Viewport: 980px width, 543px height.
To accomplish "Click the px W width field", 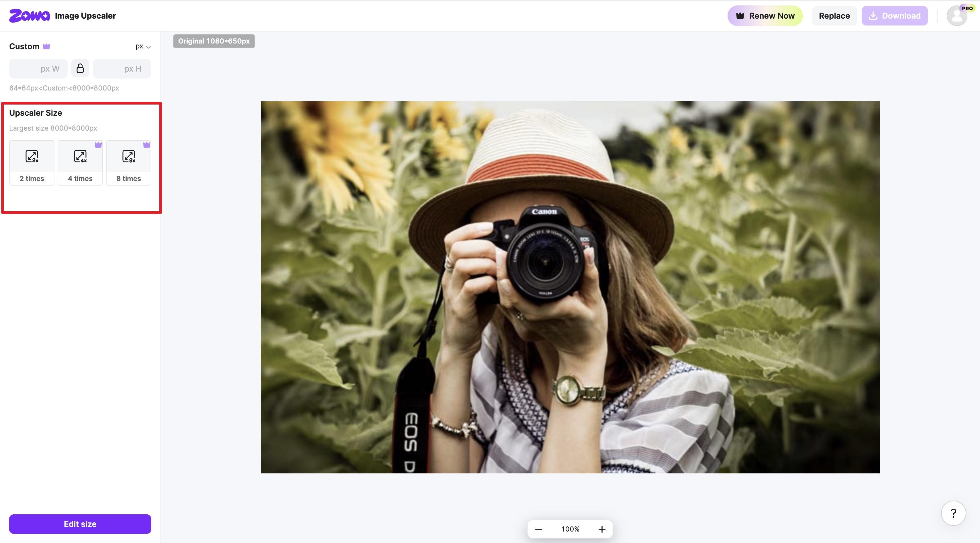I will tap(38, 69).
